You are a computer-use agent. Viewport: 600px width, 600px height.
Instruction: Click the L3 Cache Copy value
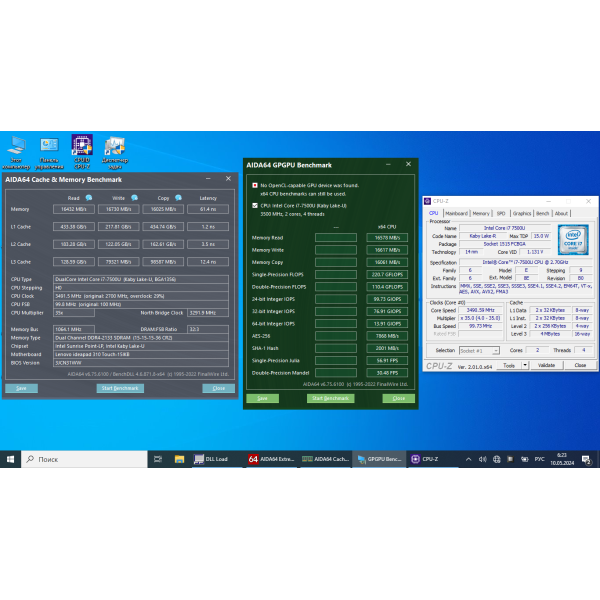(163, 262)
